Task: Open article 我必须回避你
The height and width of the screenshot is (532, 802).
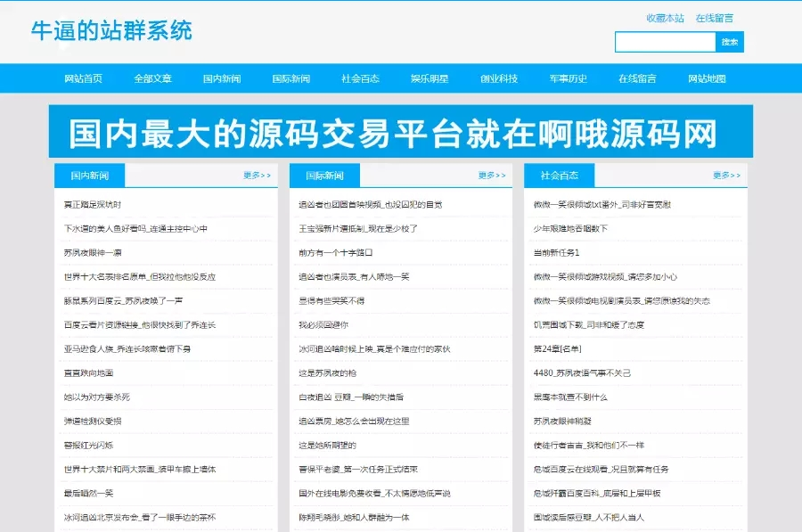Action: (323, 325)
